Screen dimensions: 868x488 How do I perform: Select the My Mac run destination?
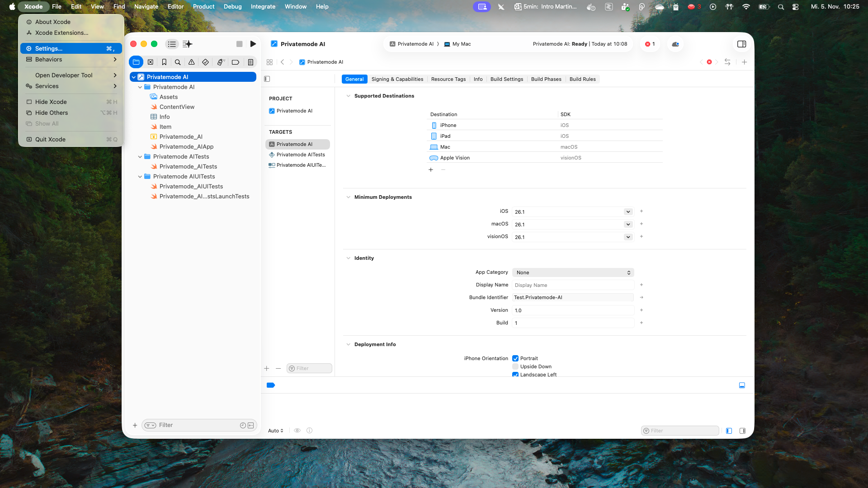[x=458, y=44]
